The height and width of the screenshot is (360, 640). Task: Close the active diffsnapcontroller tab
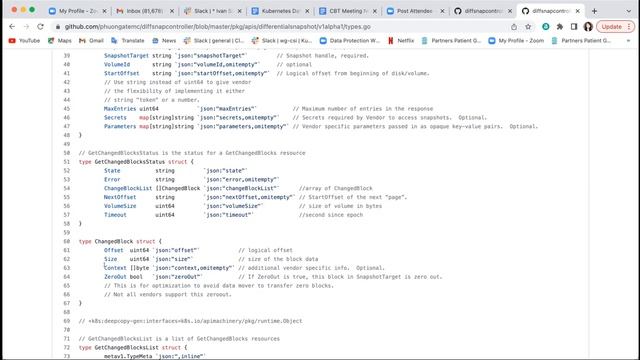578,11
